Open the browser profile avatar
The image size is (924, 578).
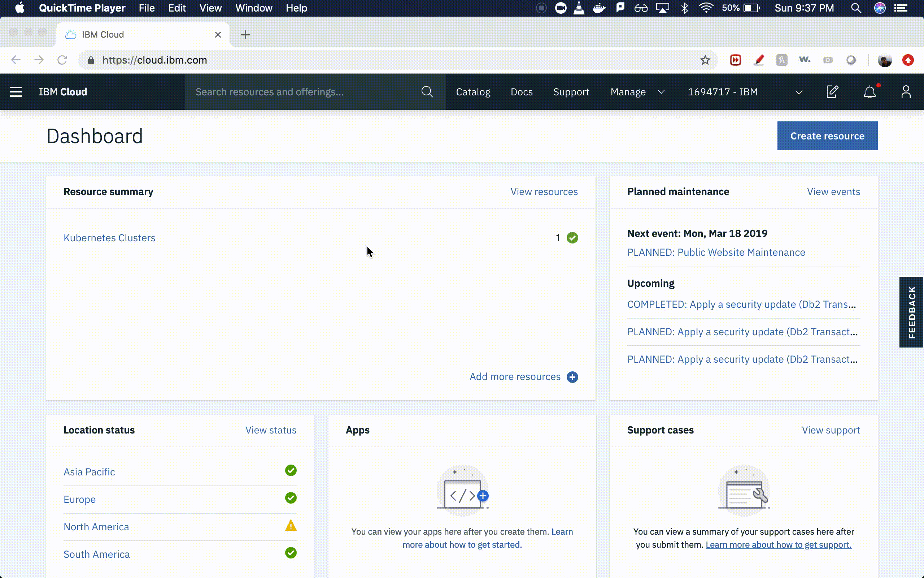[885, 60]
